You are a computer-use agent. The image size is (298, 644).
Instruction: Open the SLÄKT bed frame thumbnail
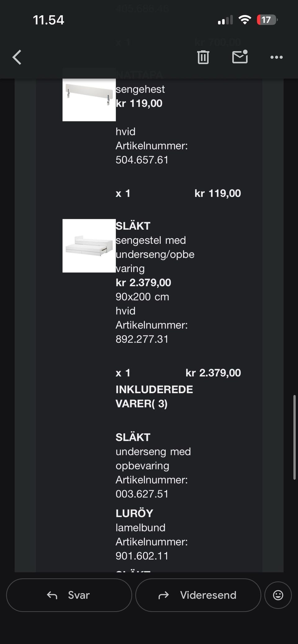[x=89, y=246]
